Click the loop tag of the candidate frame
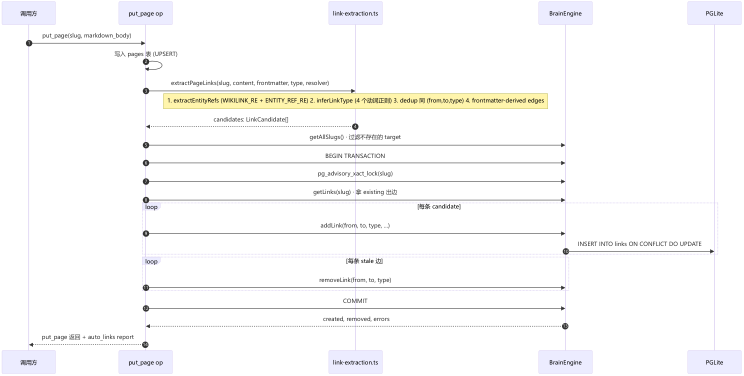Screen dimensions: 744x376 [x=152, y=207]
